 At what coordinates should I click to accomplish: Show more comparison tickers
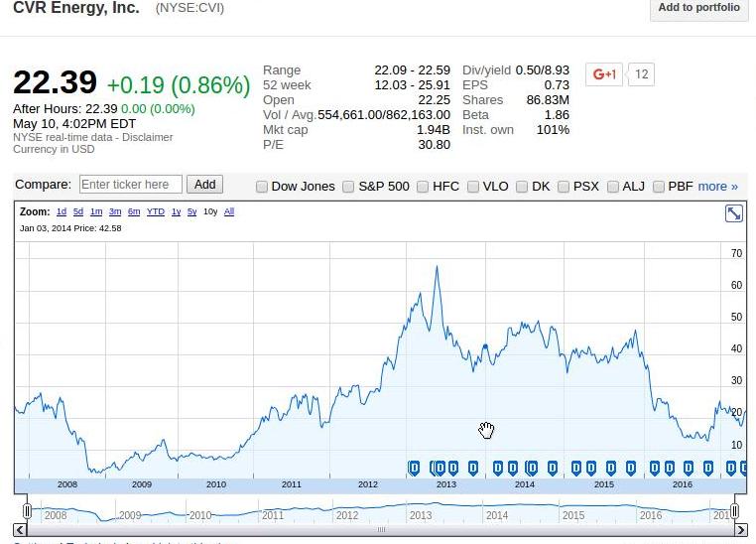click(718, 187)
